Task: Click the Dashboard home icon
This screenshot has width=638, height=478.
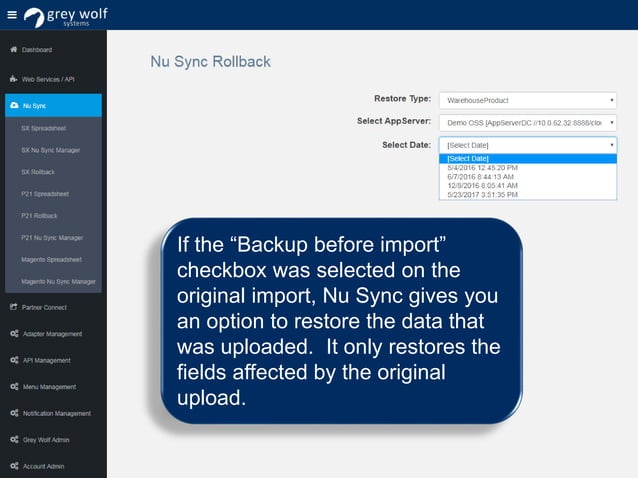Action: [x=13, y=50]
